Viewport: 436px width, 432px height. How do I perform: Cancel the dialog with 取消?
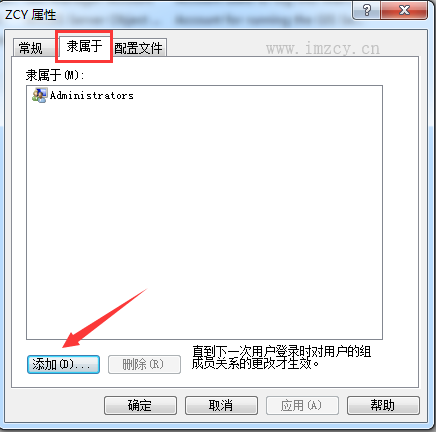point(221,405)
